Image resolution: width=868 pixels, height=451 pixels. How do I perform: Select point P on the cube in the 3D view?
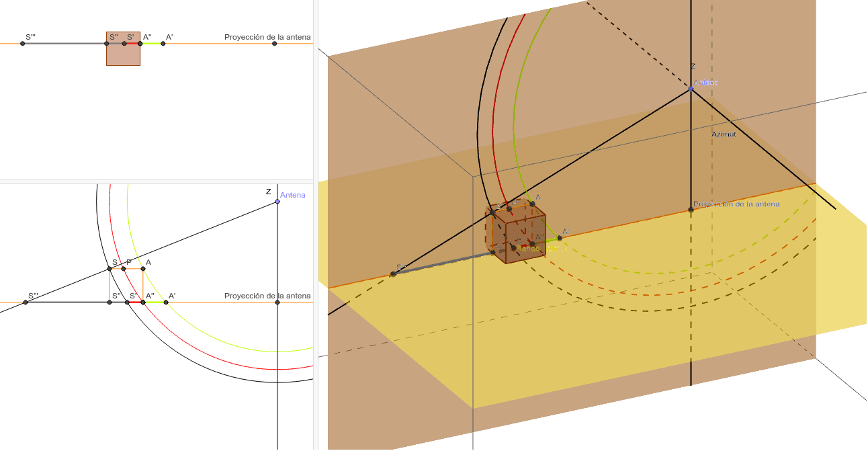point(509,209)
